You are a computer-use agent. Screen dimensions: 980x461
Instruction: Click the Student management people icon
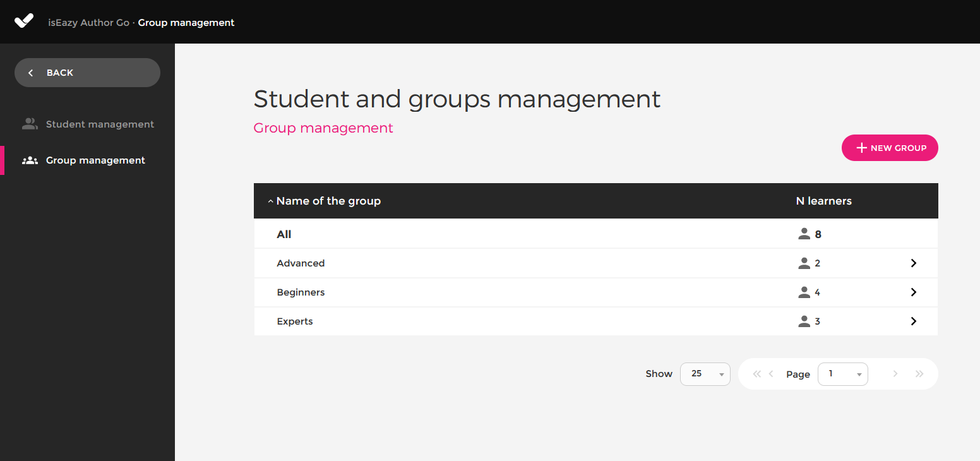pyautogui.click(x=30, y=124)
